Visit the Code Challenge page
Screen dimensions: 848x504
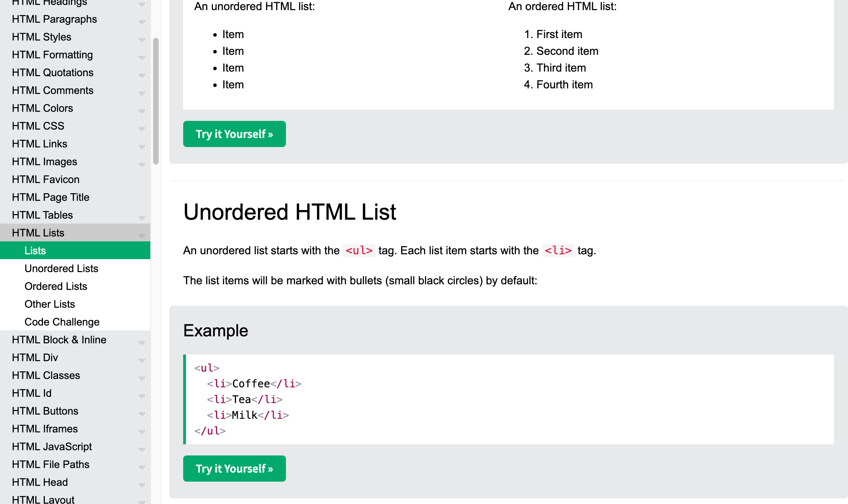point(62,322)
